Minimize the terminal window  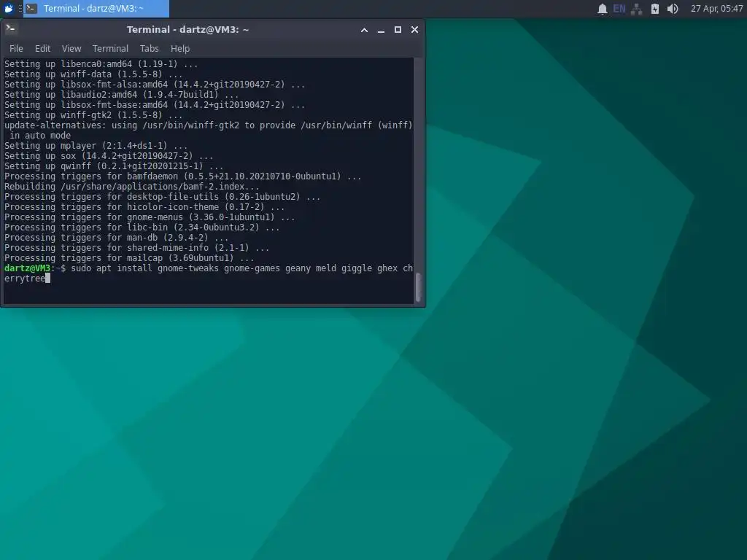click(381, 30)
